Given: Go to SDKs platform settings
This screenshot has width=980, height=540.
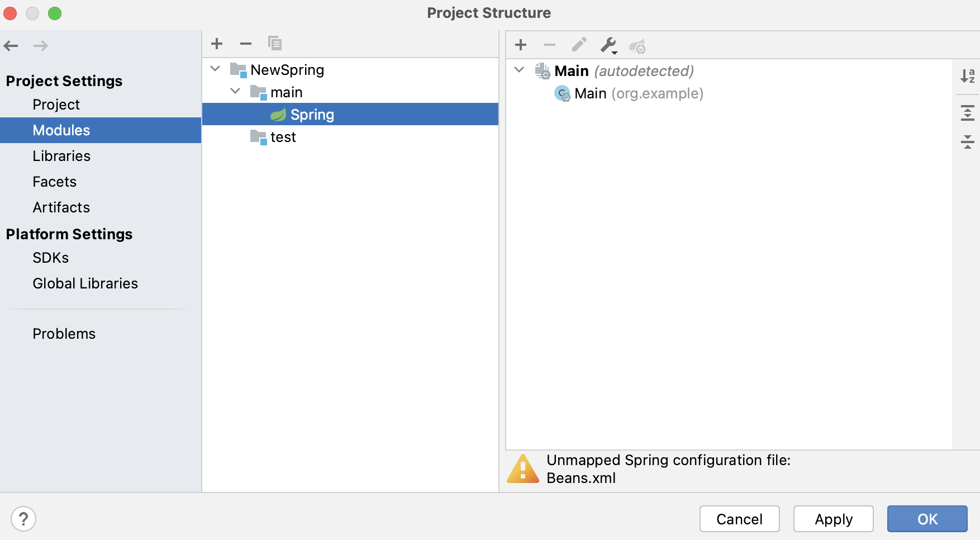Looking at the screenshot, I should coord(50,258).
